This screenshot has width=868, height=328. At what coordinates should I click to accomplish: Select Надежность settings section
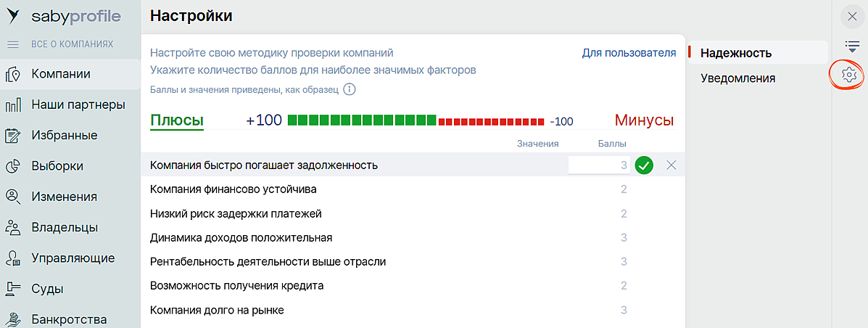735,53
